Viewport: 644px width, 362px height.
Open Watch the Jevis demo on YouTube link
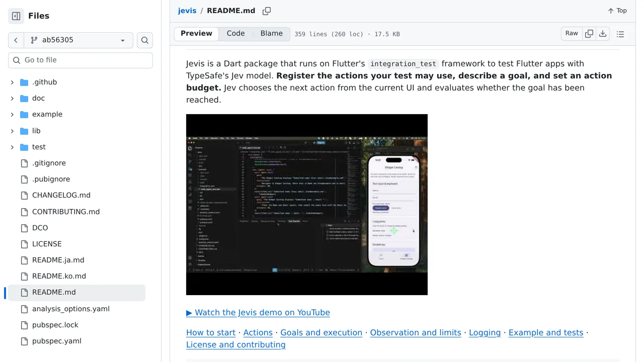(x=258, y=313)
